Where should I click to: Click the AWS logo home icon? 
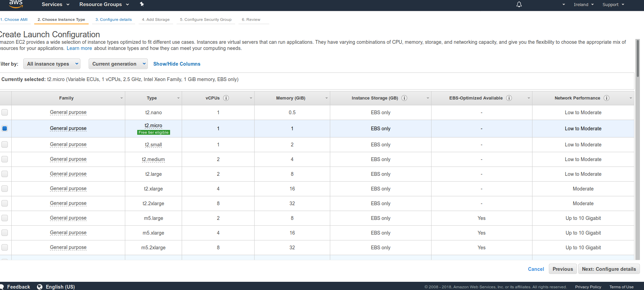[16, 4]
